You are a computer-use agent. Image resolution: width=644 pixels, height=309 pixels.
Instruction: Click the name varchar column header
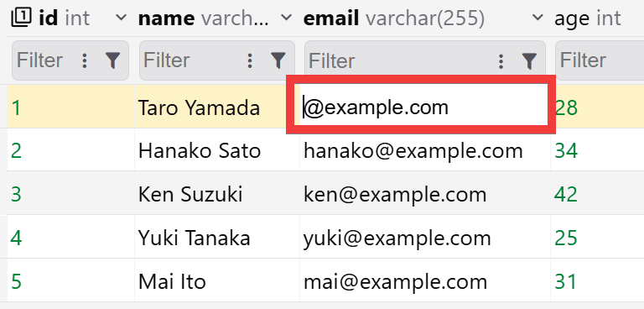click(x=204, y=18)
